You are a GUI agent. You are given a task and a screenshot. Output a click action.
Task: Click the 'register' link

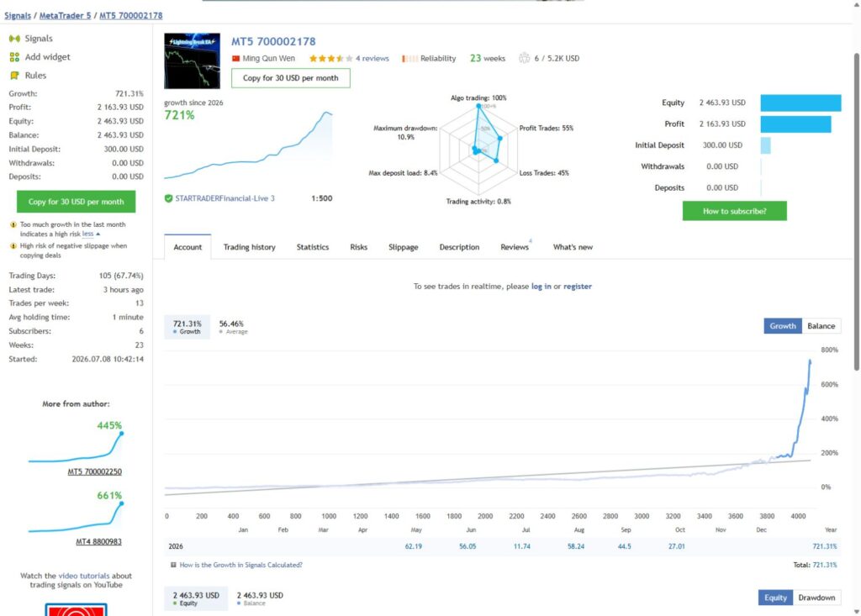(x=577, y=286)
